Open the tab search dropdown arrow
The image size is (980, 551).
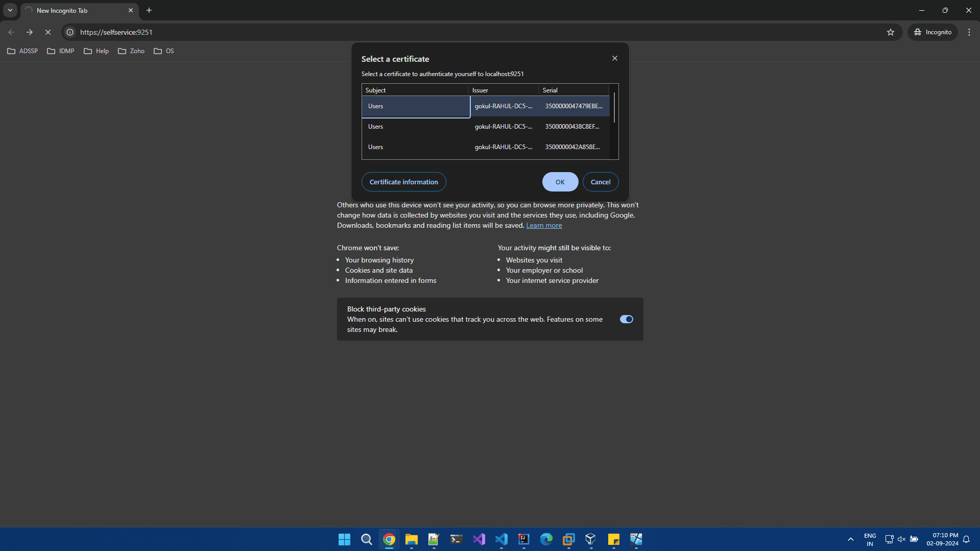[x=10, y=10]
